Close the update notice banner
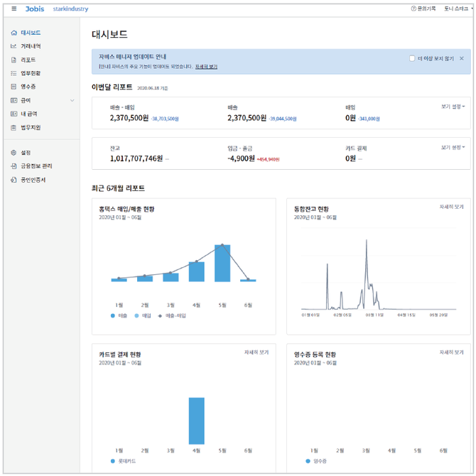Image resolution: width=476 pixels, height=476 pixels. coord(462,58)
